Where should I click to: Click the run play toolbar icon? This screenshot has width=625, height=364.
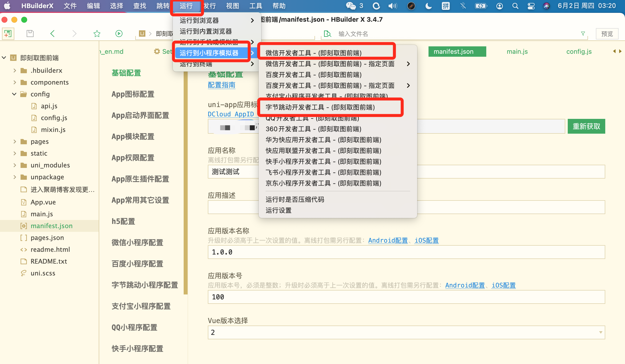[119, 34]
